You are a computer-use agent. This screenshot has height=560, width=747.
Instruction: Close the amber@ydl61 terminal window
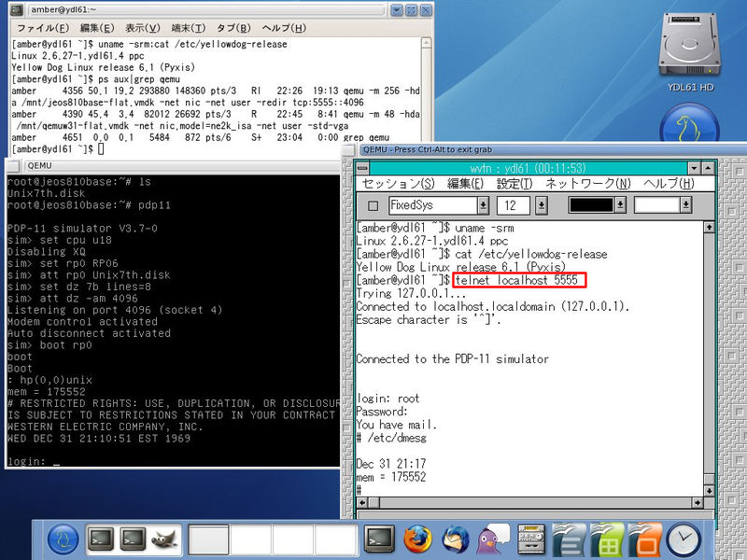click(x=426, y=9)
